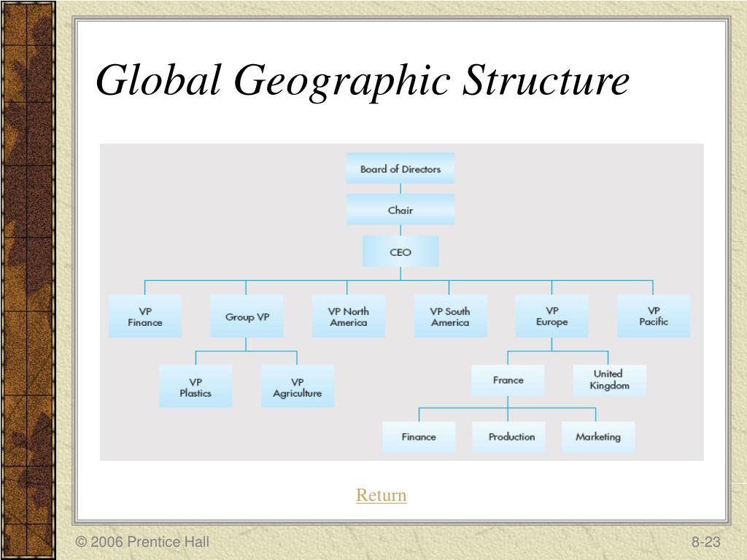747x560 pixels.
Task: Select the CEO box
Action: (400, 252)
